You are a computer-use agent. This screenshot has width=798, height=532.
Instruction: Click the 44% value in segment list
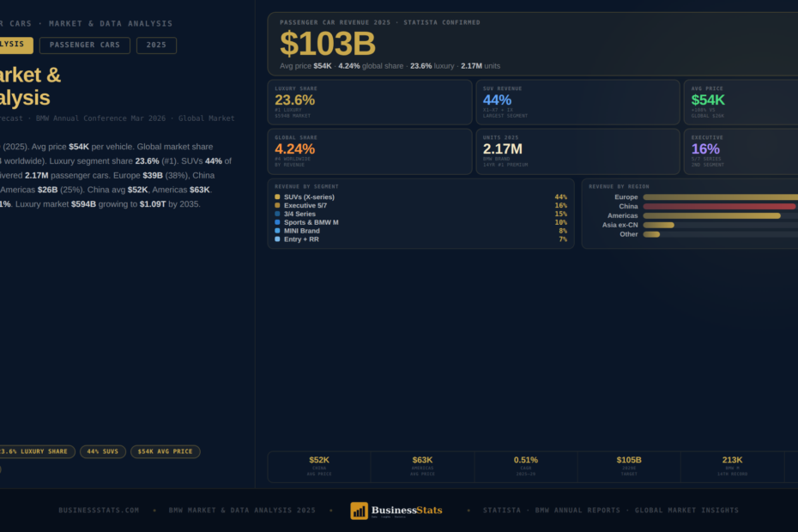(561, 197)
